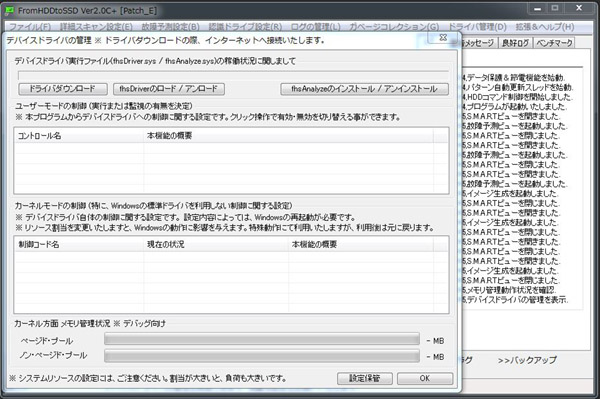The height and width of the screenshot is (399, 600).
Task: Open the ログの管理(L) menu
Action: click(x=316, y=27)
